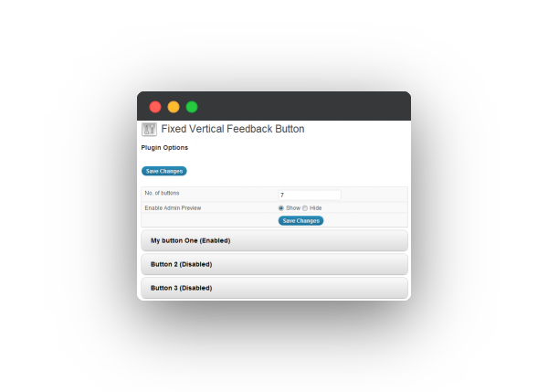
Task: Click the No. of buttons label
Action: (x=163, y=193)
